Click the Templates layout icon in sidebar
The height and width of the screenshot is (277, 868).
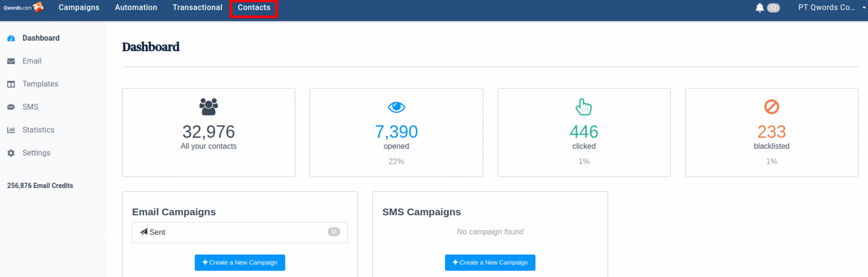coord(11,84)
